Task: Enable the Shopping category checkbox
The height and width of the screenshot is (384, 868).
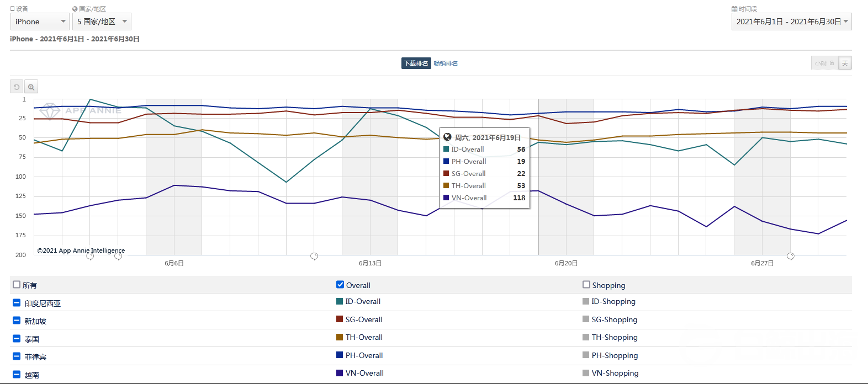Action: click(x=586, y=285)
